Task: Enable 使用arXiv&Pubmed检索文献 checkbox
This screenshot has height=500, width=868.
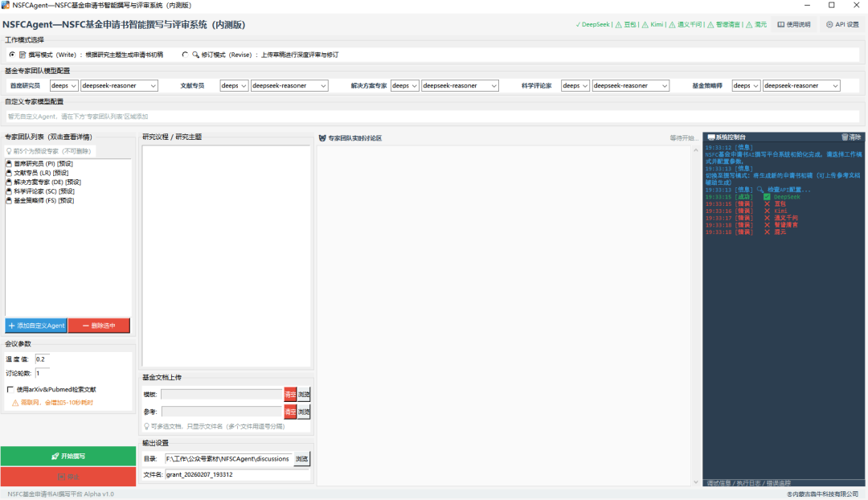Action: point(10,390)
